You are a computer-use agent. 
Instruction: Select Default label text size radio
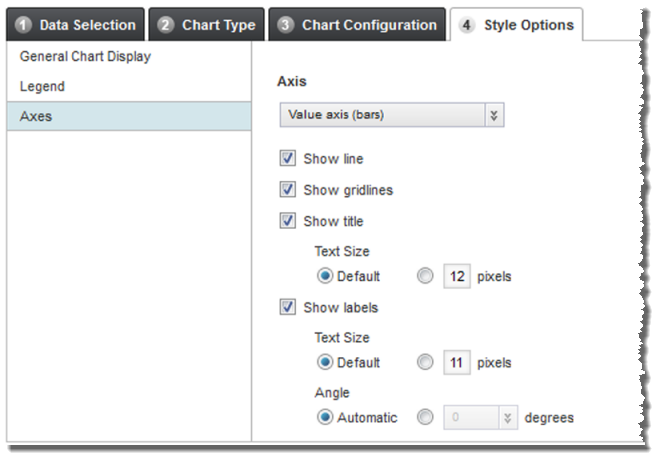tap(324, 362)
